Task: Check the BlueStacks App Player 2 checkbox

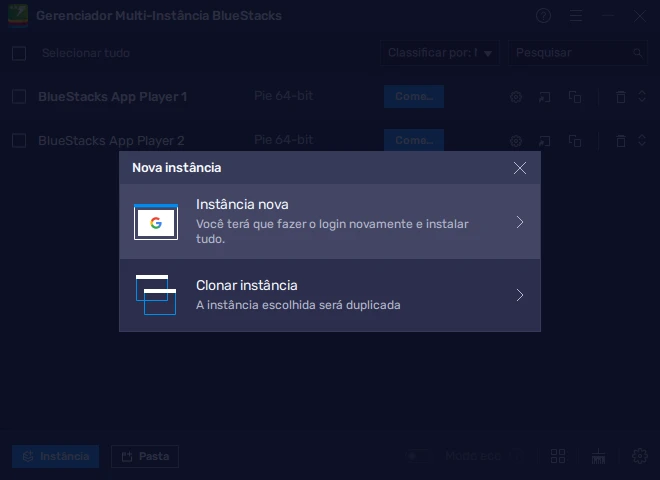Action: [x=19, y=140]
